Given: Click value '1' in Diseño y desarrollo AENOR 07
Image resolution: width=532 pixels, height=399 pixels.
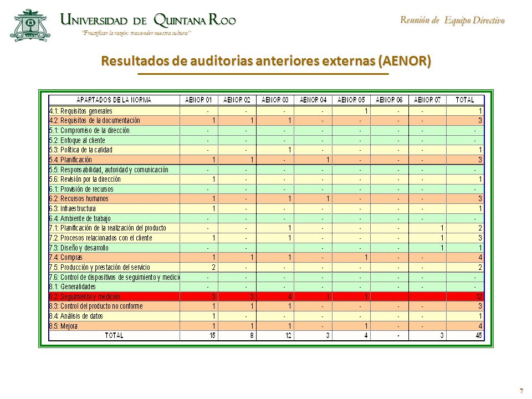Looking at the screenshot, I should (442, 248).
